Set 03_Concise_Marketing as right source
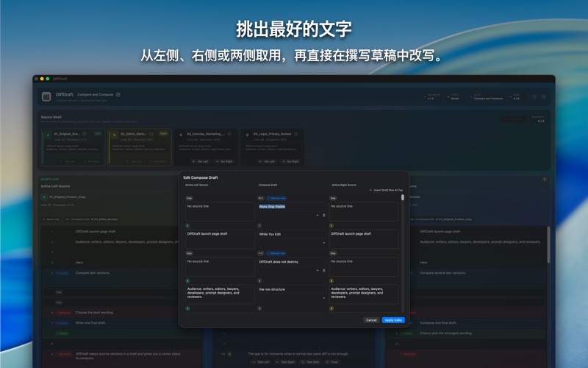 [x=224, y=161]
